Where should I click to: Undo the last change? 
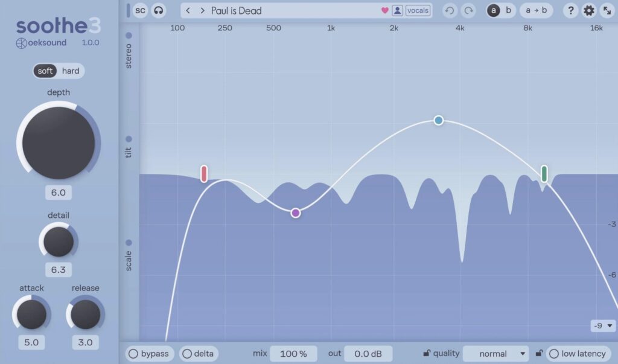coord(449,11)
